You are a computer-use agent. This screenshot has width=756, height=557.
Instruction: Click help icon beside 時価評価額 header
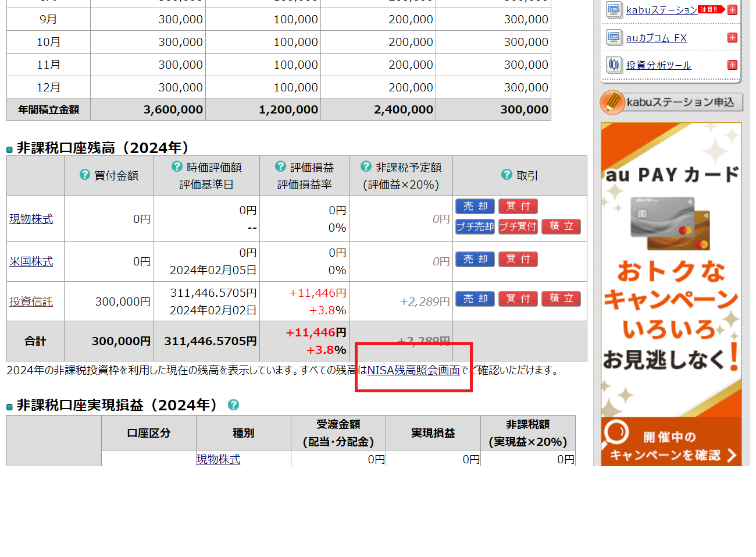(x=177, y=166)
